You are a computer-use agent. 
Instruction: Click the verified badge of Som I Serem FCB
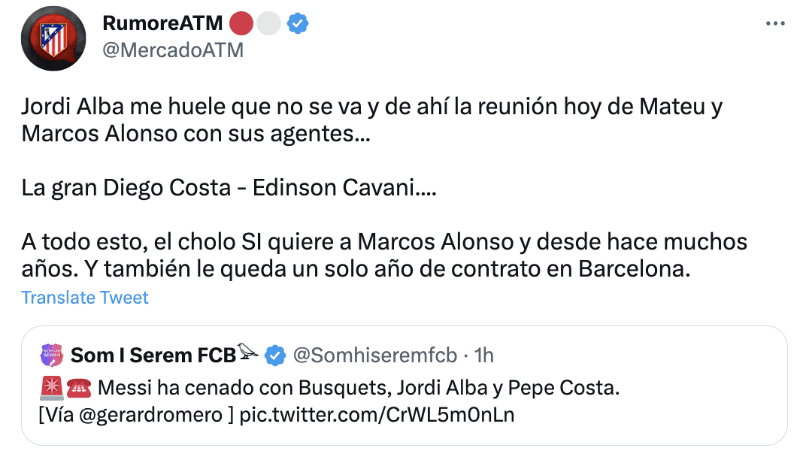pos(276,356)
